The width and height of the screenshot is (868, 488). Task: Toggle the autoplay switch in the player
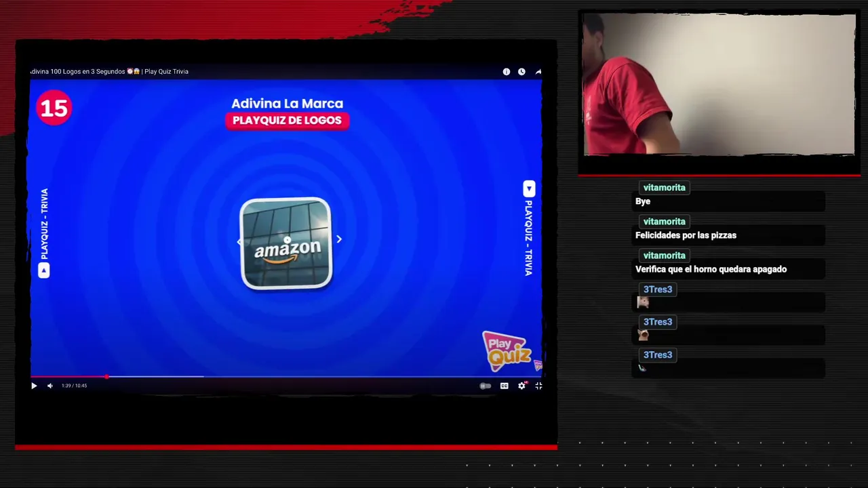click(x=486, y=386)
